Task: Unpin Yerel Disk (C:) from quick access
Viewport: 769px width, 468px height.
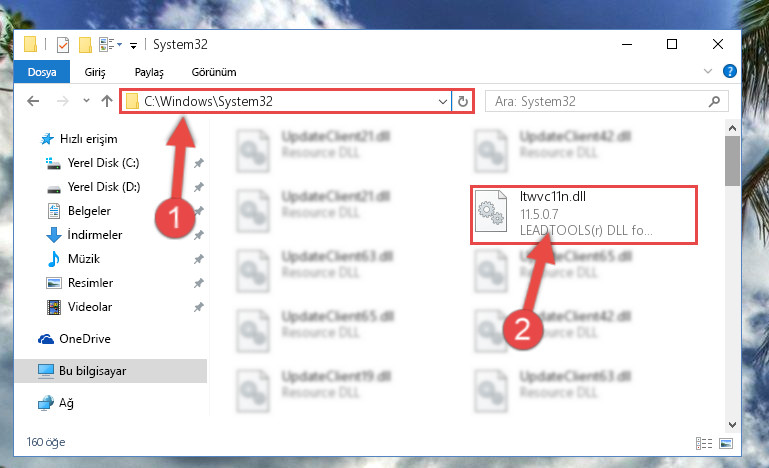Action: pos(199,163)
